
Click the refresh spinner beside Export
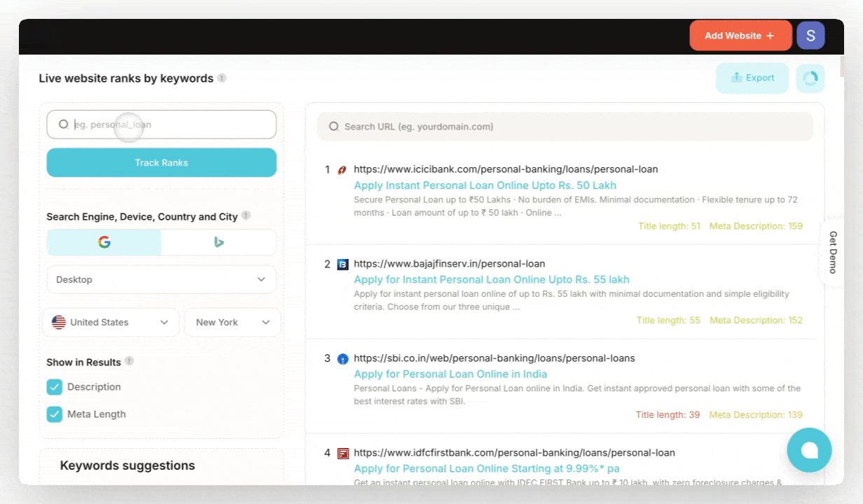810,78
